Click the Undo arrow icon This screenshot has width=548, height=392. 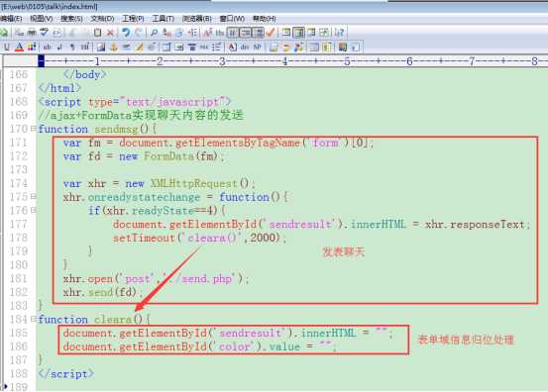point(126,33)
